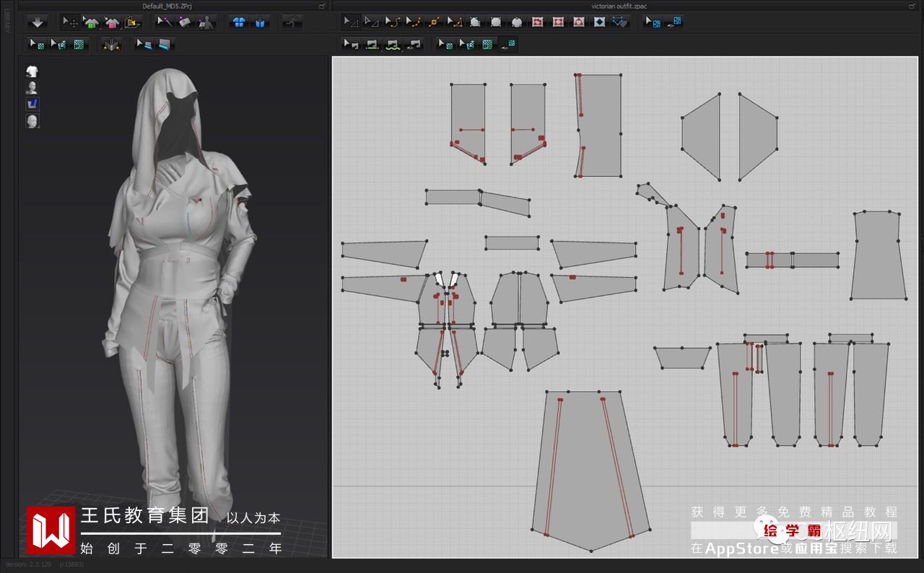Image resolution: width=924 pixels, height=573 pixels.
Task: Select the Rectangle pattern creation tool
Action: 496,22
